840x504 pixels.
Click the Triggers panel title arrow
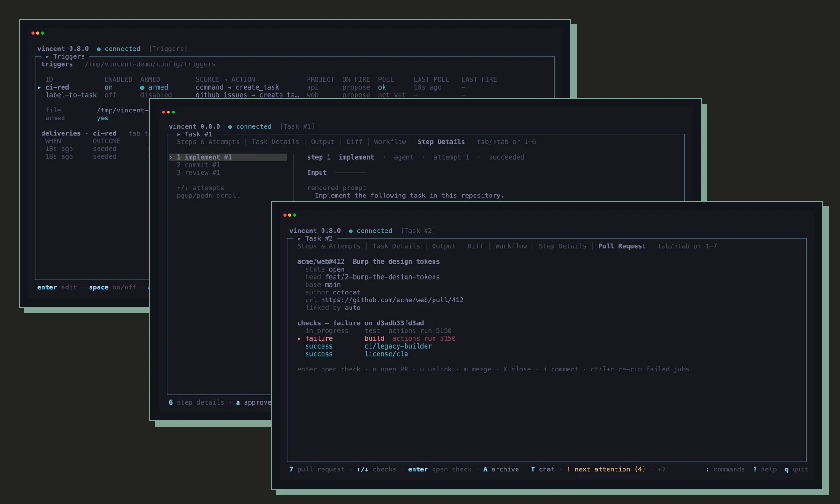[x=47, y=56]
